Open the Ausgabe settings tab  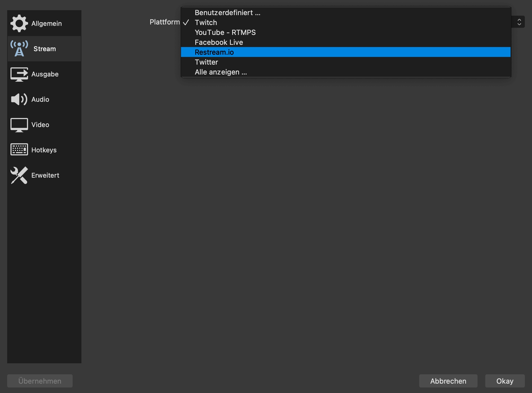click(45, 74)
